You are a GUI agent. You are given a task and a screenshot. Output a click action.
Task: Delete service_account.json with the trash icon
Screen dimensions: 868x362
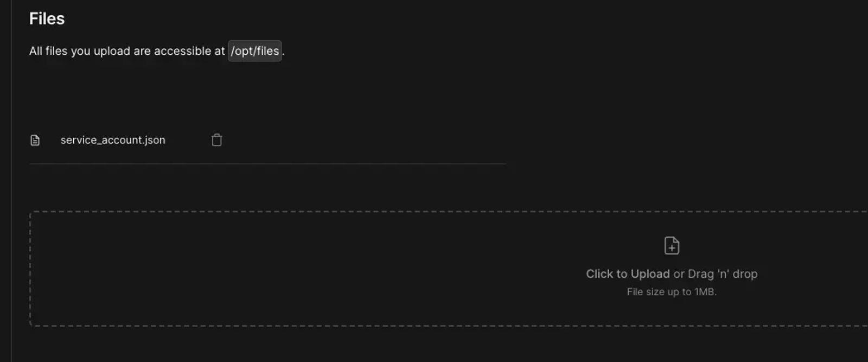216,140
